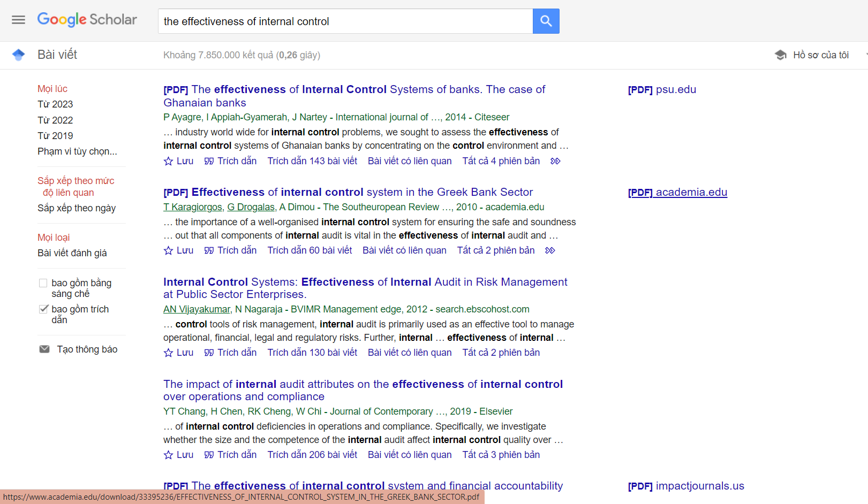Open Bài viết có liên quan for operations and compliance
The image size is (868, 504).
coord(410,455)
